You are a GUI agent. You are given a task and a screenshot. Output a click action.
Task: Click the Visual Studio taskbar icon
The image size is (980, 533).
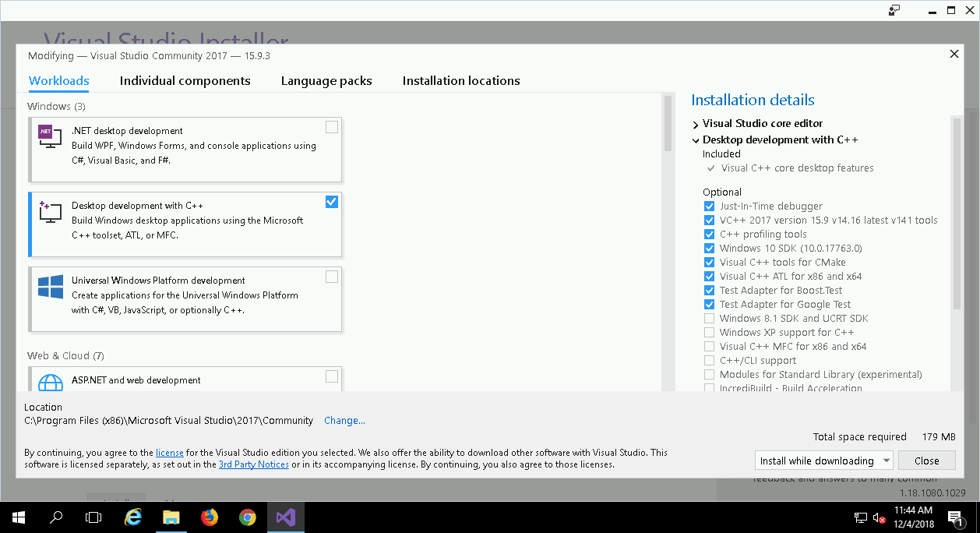[x=286, y=517]
